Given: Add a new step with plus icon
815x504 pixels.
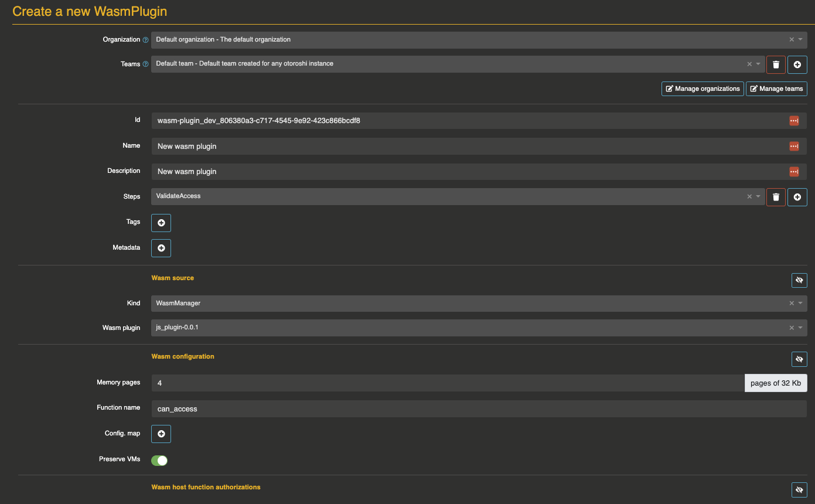Looking at the screenshot, I should tap(797, 197).
